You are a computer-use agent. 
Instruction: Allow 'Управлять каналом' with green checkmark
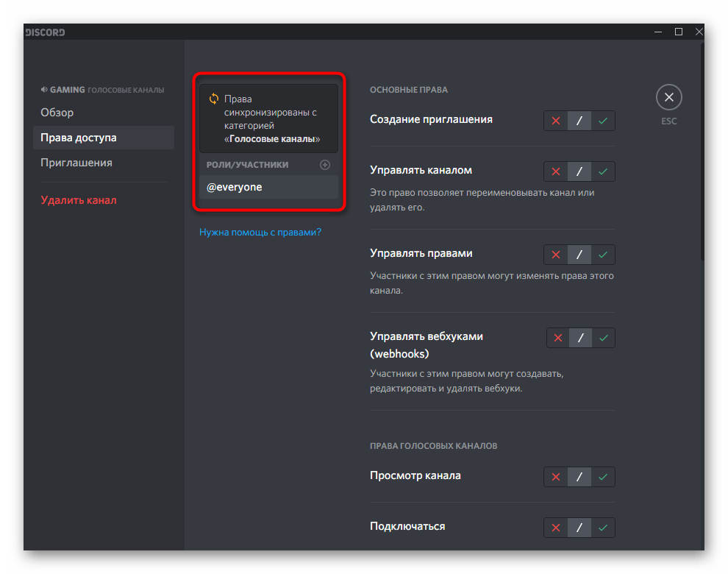[x=603, y=171]
